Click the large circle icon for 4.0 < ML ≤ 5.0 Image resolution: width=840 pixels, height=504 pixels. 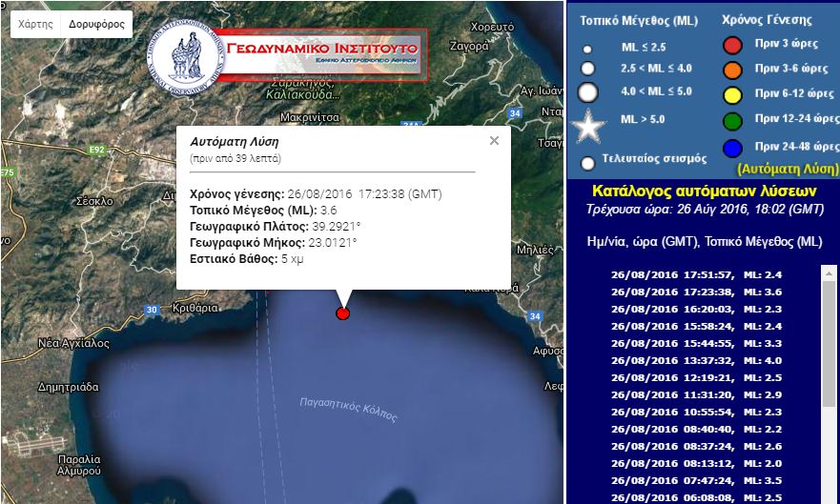point(588,92)
